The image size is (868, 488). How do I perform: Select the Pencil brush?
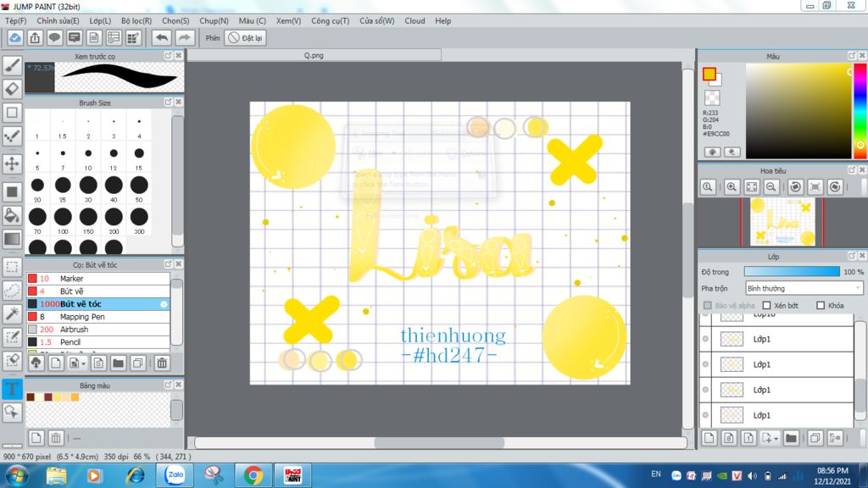pos(98,342)
